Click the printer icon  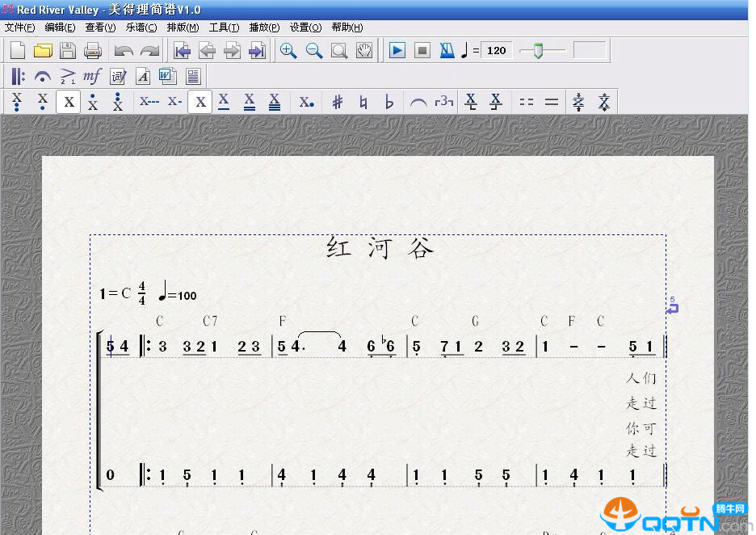(x=93, y=50)
